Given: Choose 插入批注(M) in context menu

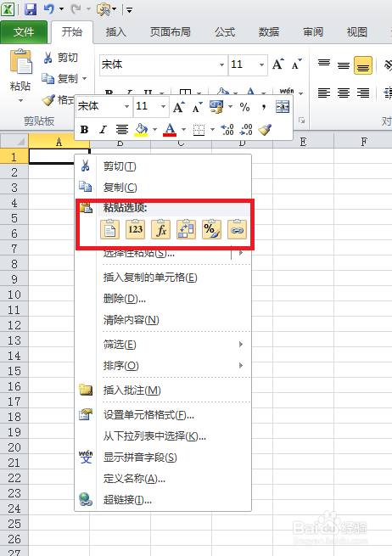Looking at the screenshot, I should tap(163, 390).
